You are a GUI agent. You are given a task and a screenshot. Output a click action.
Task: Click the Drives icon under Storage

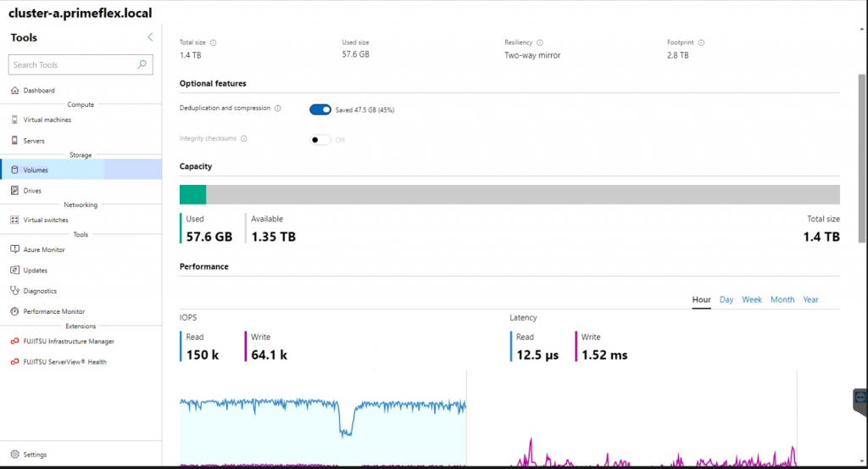14,191
